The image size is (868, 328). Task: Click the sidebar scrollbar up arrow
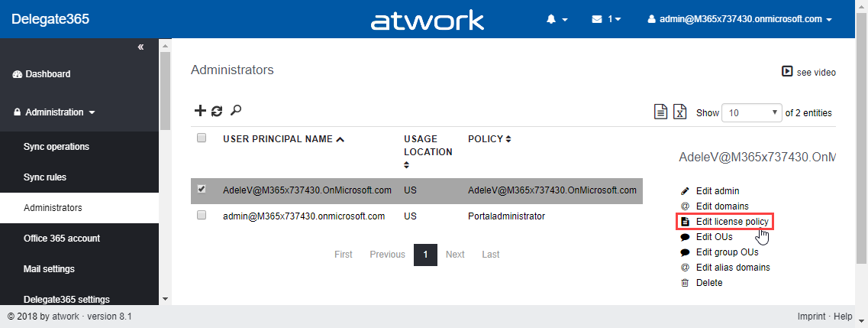tap(165, 44)
